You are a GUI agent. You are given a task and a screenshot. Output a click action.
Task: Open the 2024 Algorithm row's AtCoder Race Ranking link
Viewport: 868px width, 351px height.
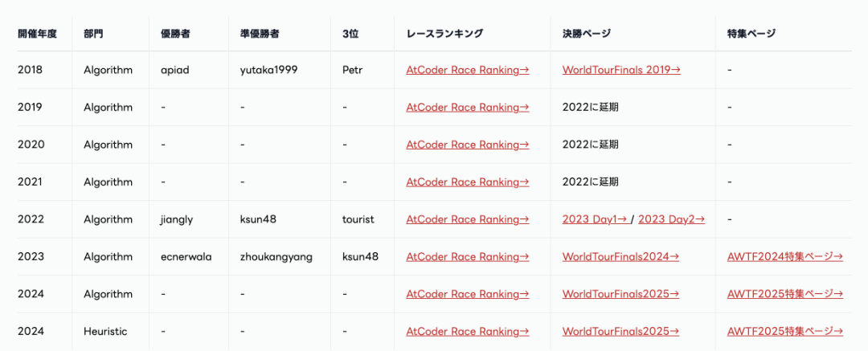[467, 294]
